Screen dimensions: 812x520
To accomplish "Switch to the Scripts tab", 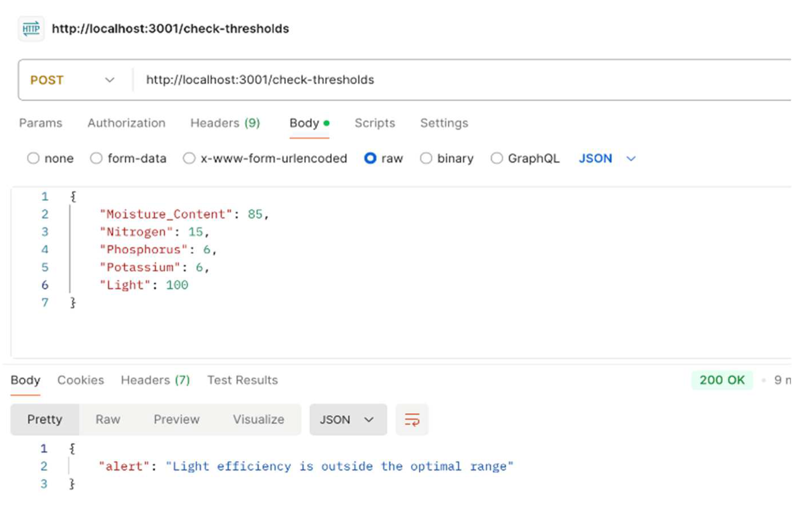I will pos(375,123).
